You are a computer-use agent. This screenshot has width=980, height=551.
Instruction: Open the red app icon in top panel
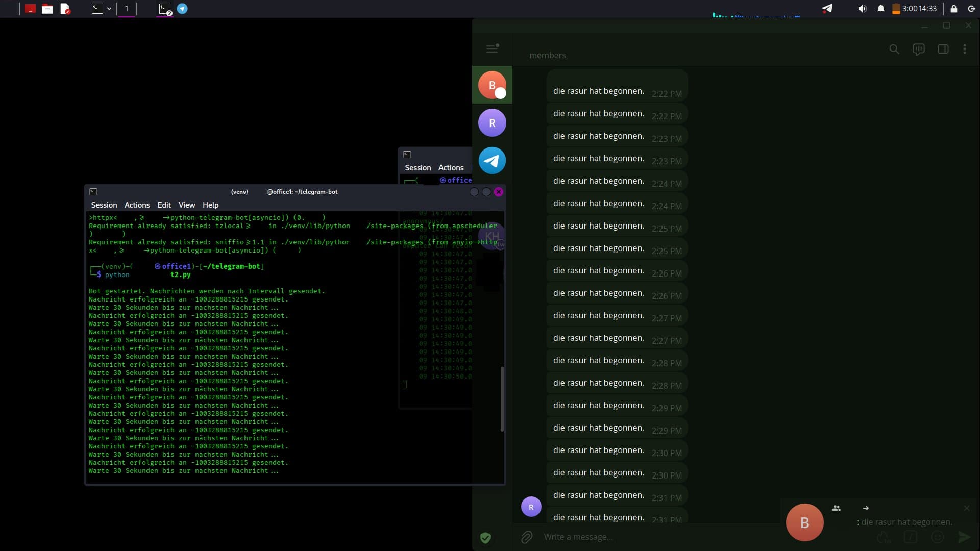(30, 9)
